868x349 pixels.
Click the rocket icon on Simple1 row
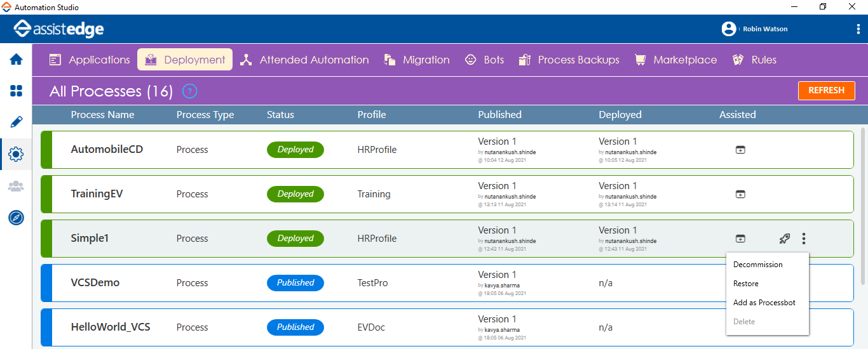click(x=785, y=239)
